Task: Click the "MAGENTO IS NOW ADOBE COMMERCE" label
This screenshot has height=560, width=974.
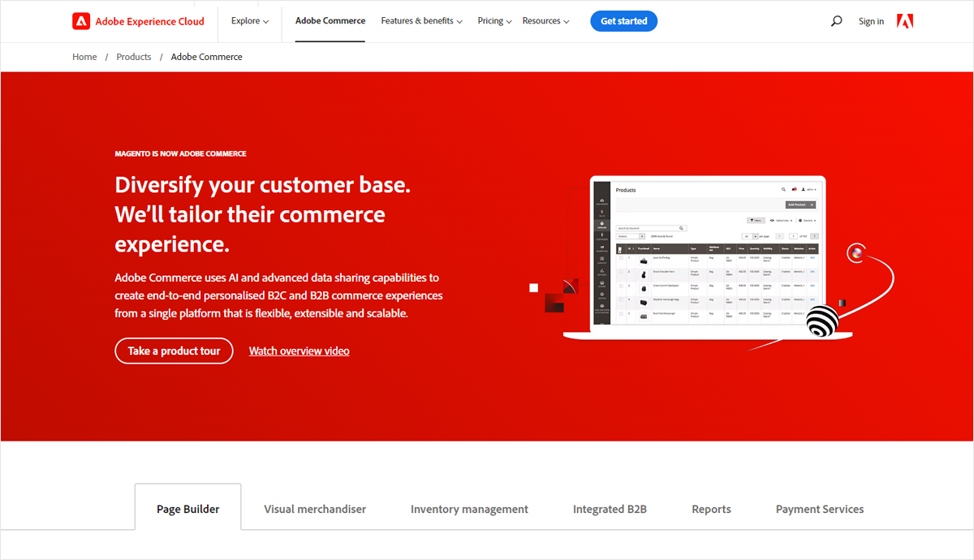Action: (x=181, y=153)
